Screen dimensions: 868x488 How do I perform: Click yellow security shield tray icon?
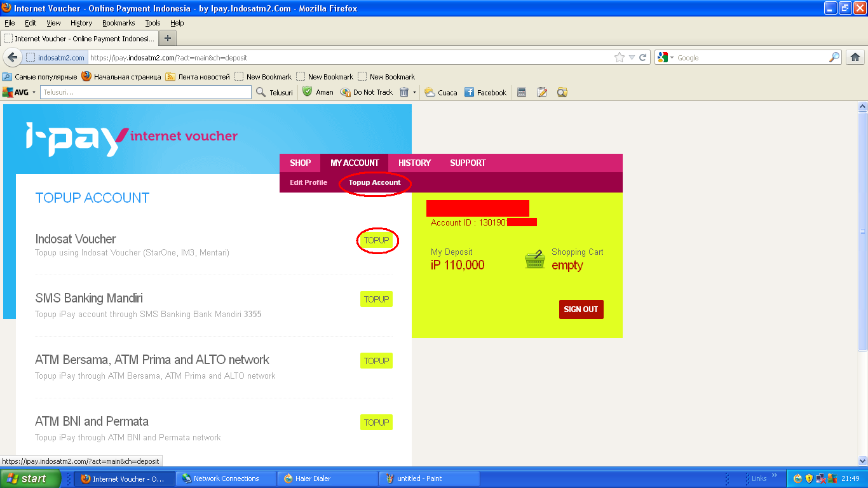809,478
